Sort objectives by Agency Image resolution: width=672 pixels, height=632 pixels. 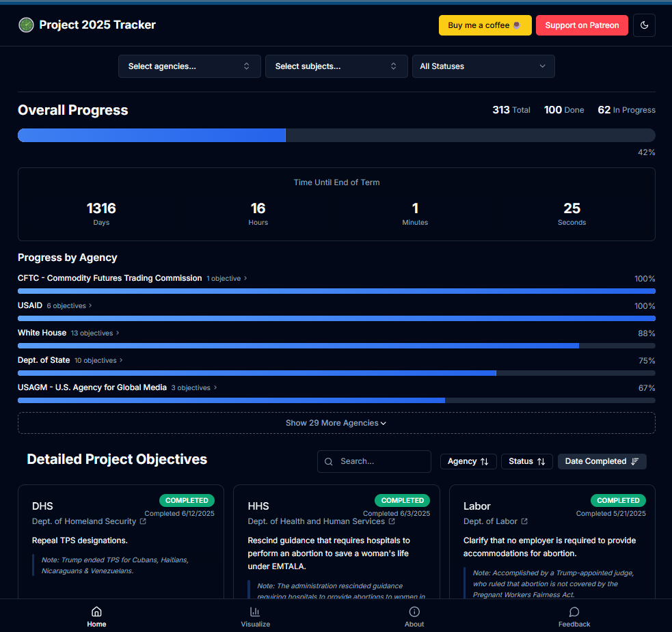[x=468, y=461]
